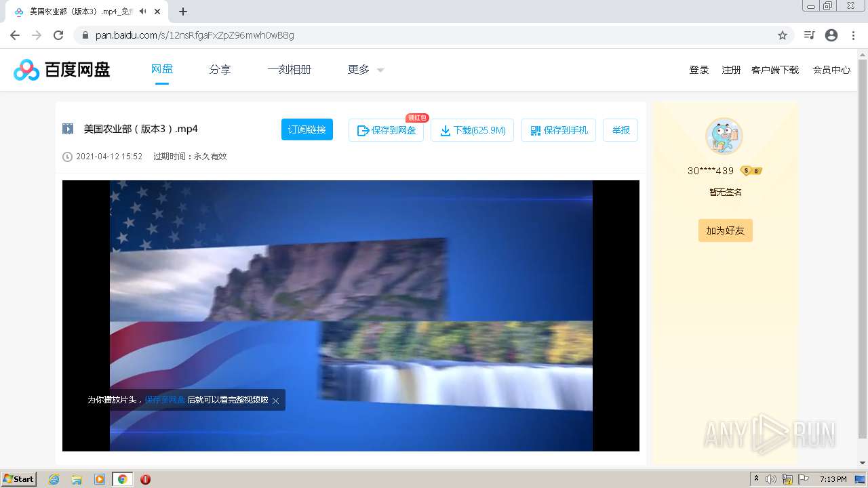This screenshot has height=488, width=868.
Task: Expand the 更多 dropdown menu
Action: tap(366, 69)
